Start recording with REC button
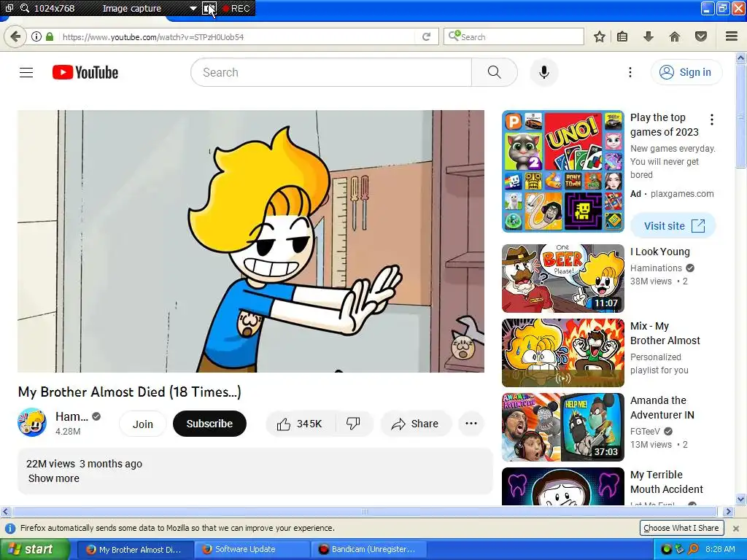 point(236,8)
